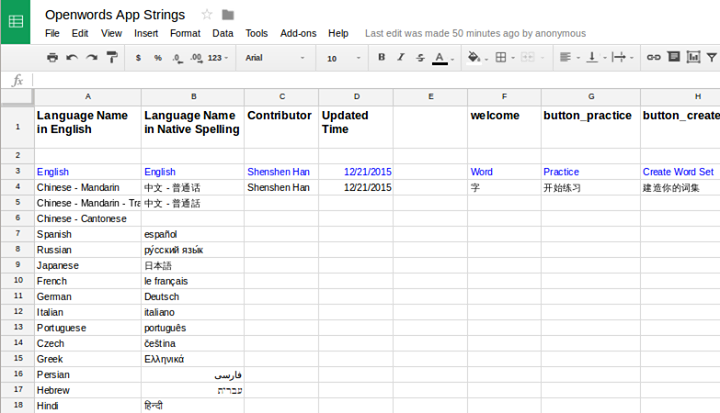The height and width of the screenshot is (413, 720).
Task: Click the 'Portuguese' cell
Action: click(88, 328)
